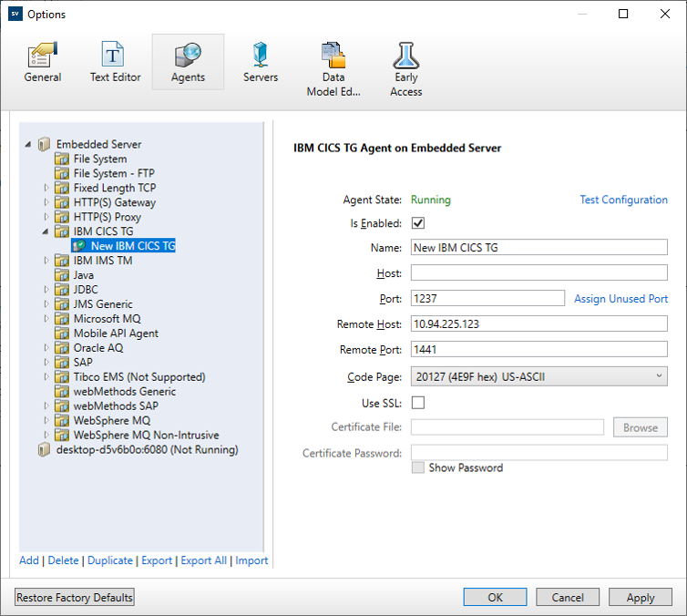687x616 pixels.
Task: Expand the HTTP(S) Gateway tree node
Action: tap(47, 202)
